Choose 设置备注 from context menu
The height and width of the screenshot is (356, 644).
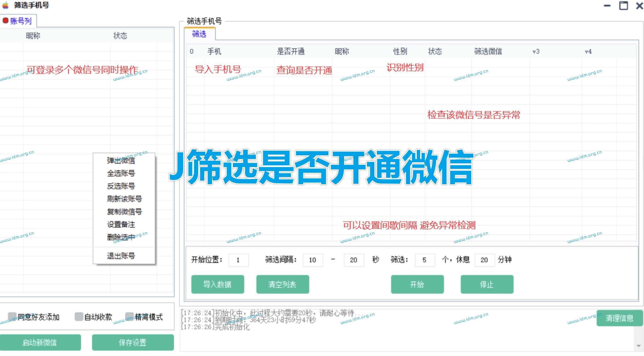pos(121,225)
